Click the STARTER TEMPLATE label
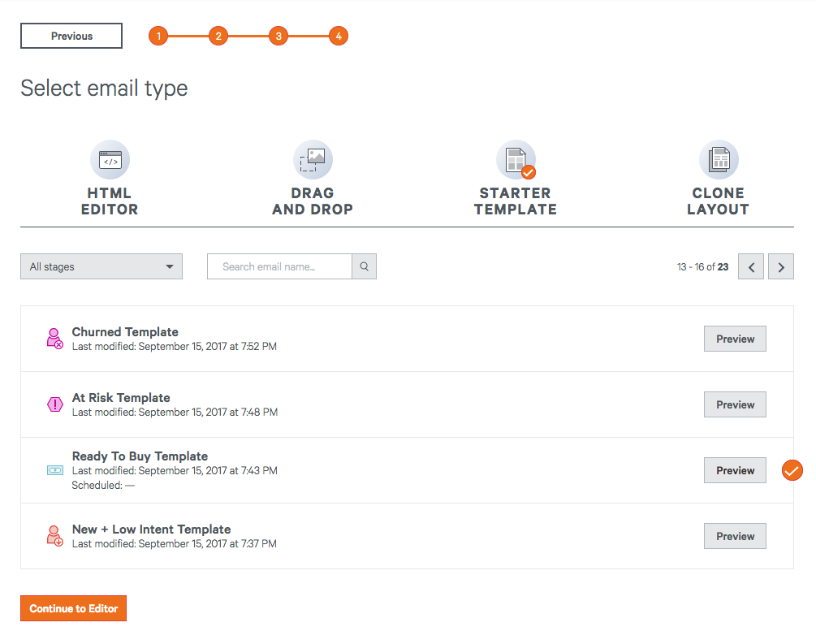Image resolution: width=816 pixels, height=644 pixels. [516, 201]
